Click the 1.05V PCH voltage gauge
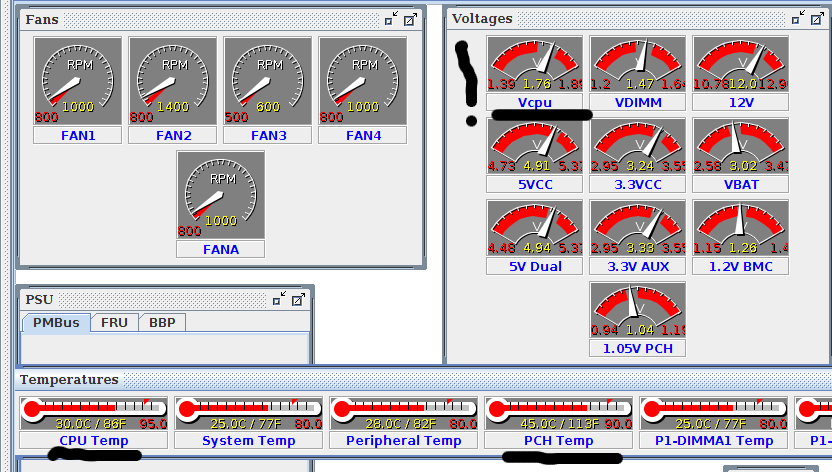 (x=637, y=310)
